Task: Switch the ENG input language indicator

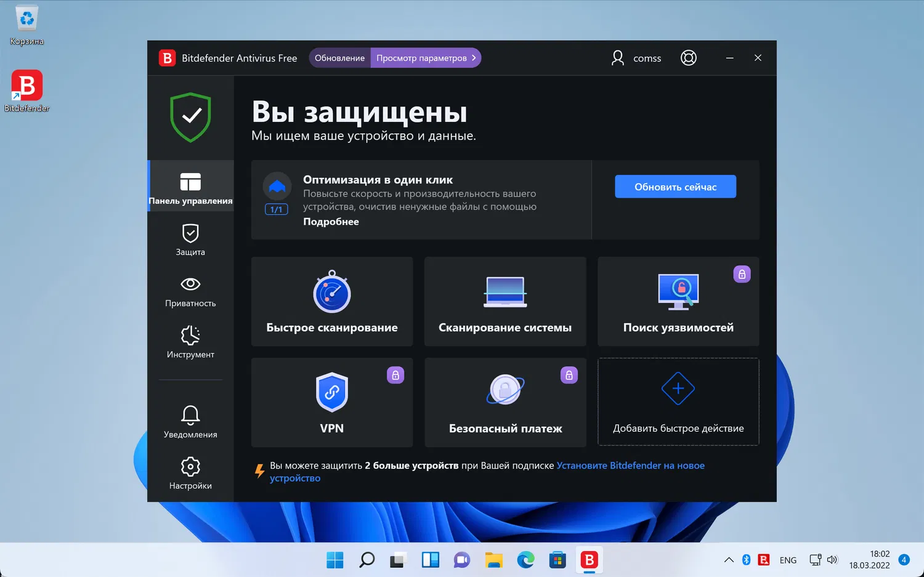Action: (788, 560)
